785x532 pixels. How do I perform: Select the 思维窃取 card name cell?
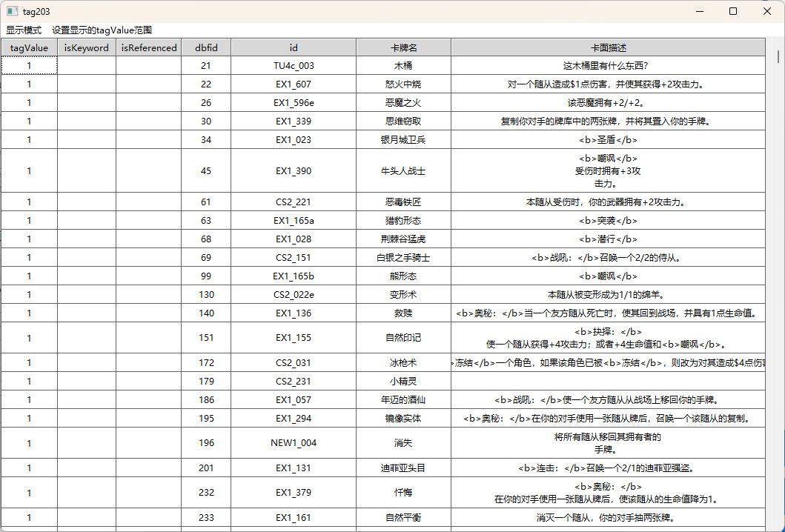tap(403, 121)
